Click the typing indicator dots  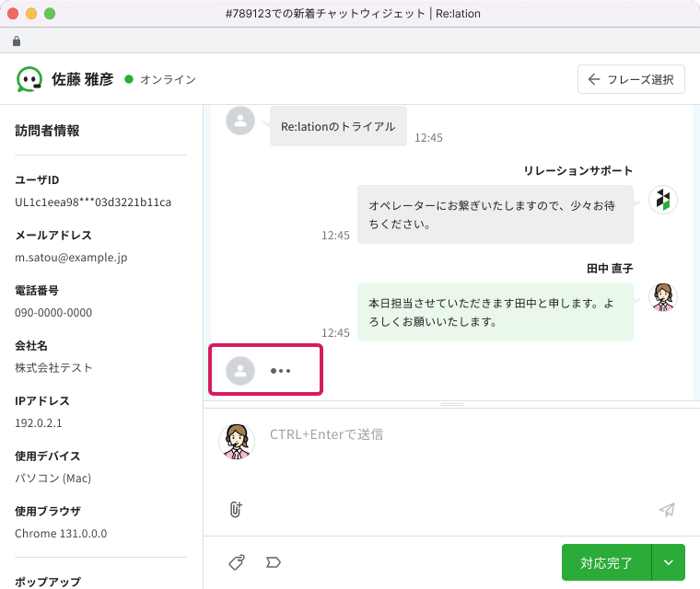point(280,371)
